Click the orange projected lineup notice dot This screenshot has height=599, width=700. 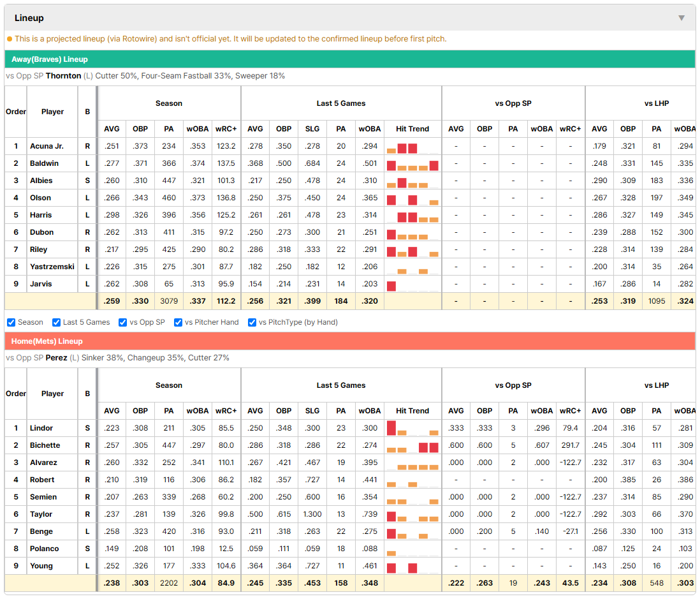pyautogui.click(x=10, y=39)
